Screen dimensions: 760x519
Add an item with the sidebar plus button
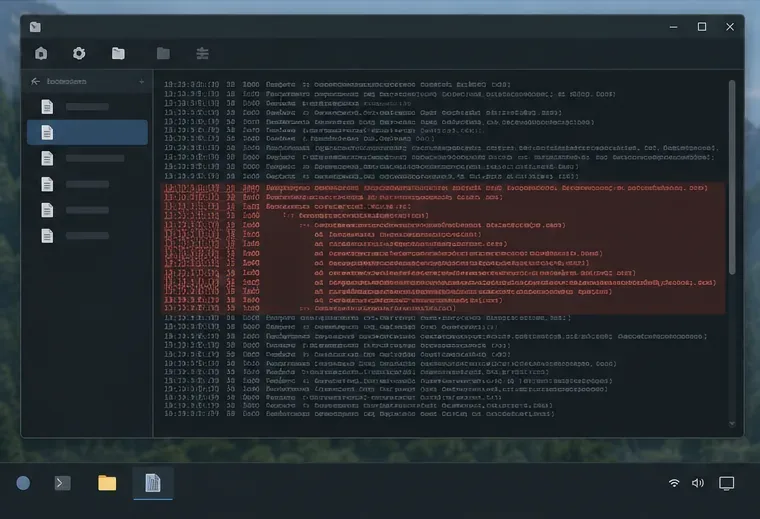coord(142,81)
